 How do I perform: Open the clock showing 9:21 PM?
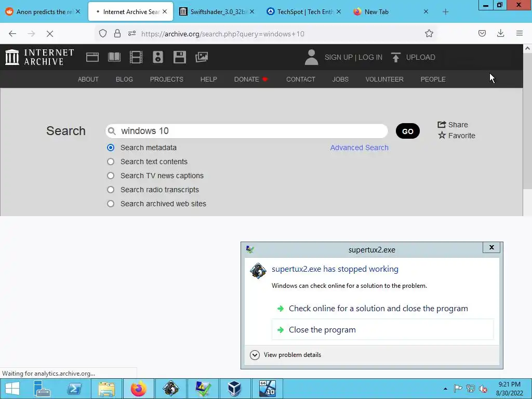point(509,389)
